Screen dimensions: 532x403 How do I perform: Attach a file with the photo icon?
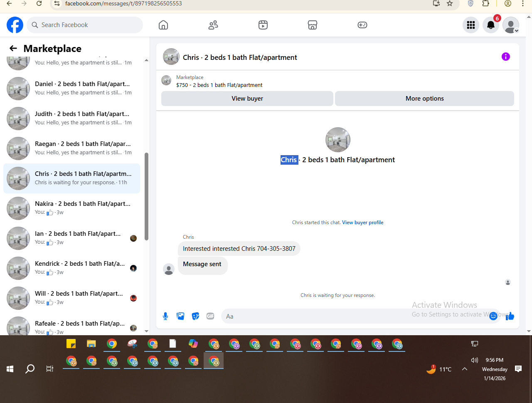(x=180, y=316)
